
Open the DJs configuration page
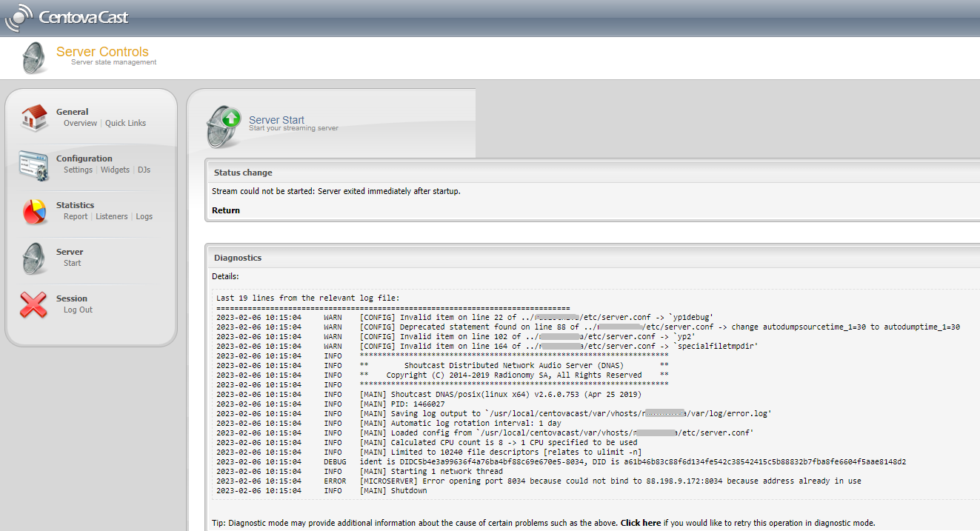coord(144,170)
